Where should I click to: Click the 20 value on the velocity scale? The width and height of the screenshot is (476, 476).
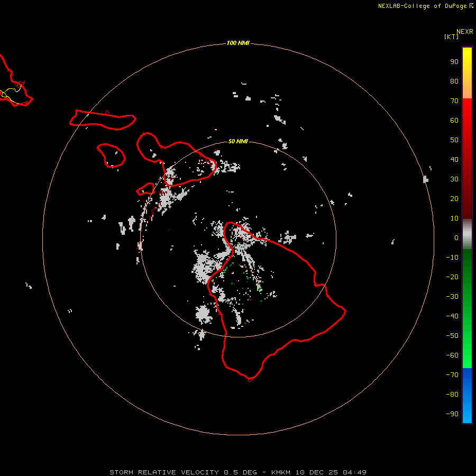454,199
